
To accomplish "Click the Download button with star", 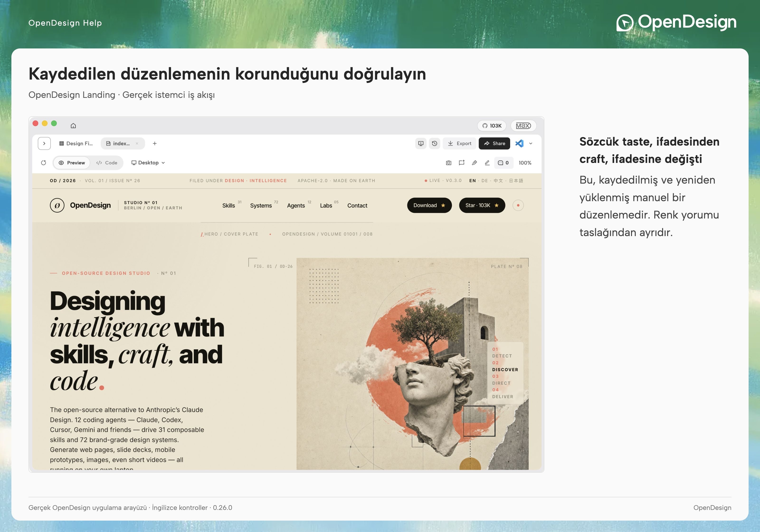I will pos(429,205).
